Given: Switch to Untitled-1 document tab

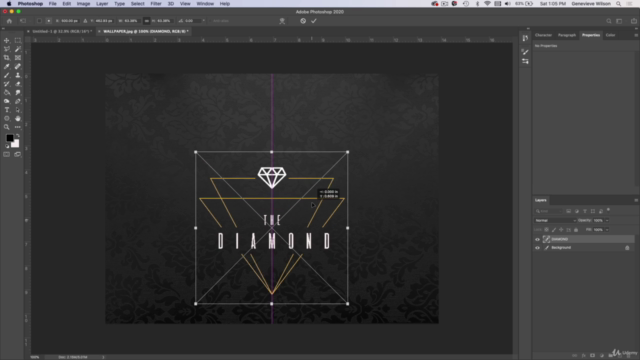Looking at the screenshot, I should tap(62, 31).
